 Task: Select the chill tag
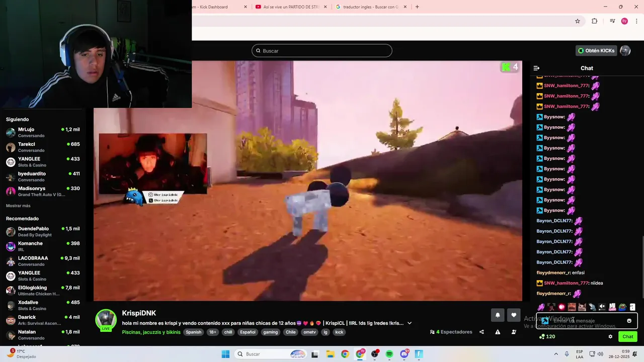228,332
